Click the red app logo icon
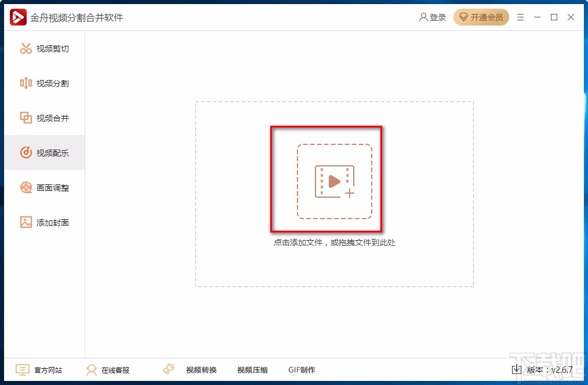 (x=17, y=17)
